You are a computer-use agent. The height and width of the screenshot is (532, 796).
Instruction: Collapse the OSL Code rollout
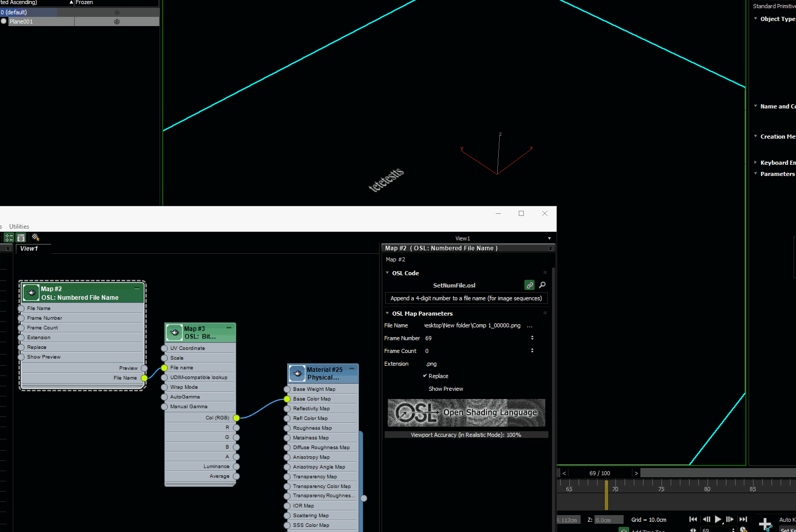point(387,273)
